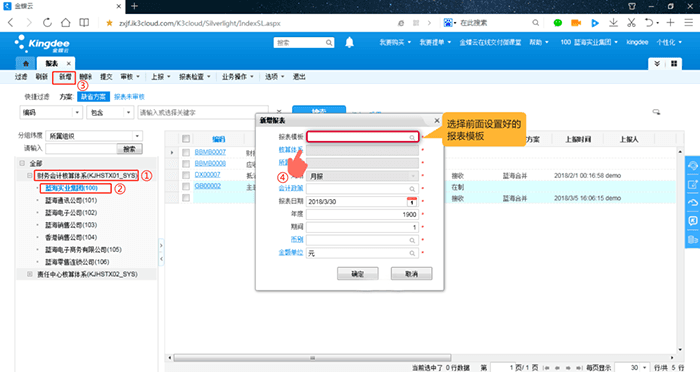Collapse the 财务会计核算体系 tree node

(x=29, y=176)
